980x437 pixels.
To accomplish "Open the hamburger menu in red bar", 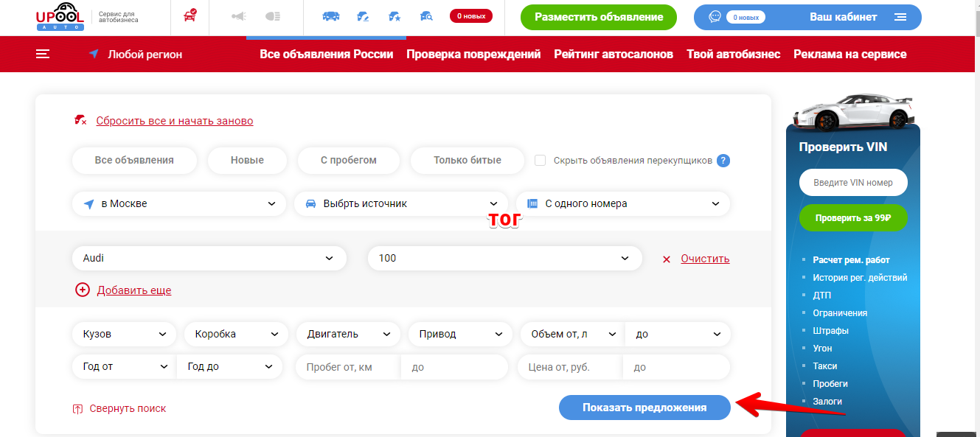I will (43, 54).
